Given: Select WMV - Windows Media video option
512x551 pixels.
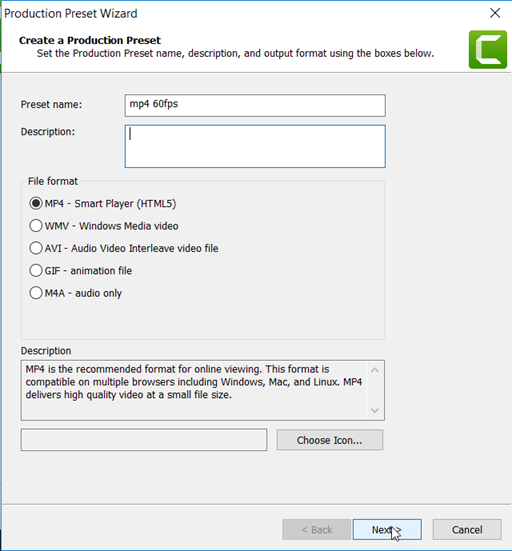Looking at the screenshot, I should 104,226.
